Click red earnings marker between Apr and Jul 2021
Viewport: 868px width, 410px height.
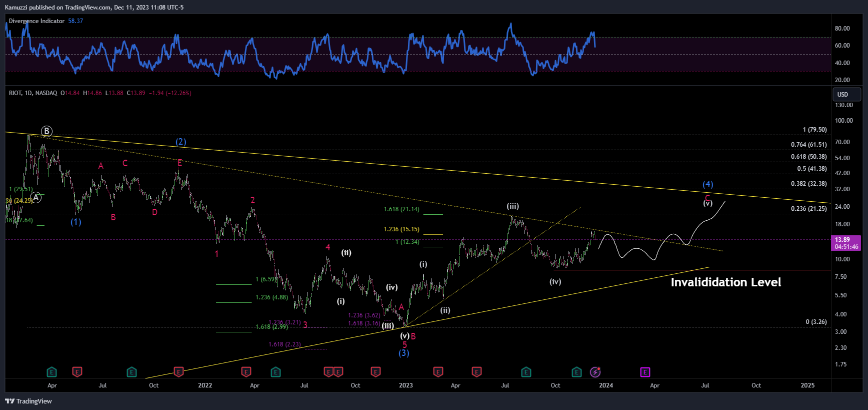click(77, 372)
